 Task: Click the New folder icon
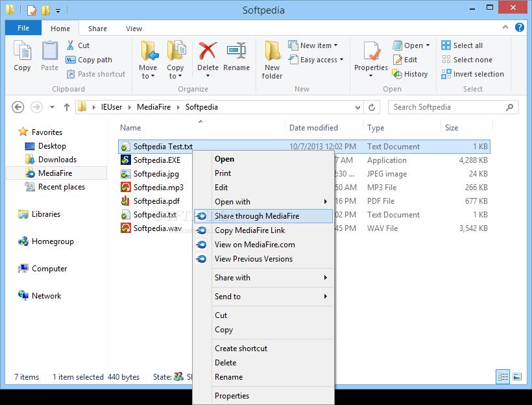(x=272, y=51)
